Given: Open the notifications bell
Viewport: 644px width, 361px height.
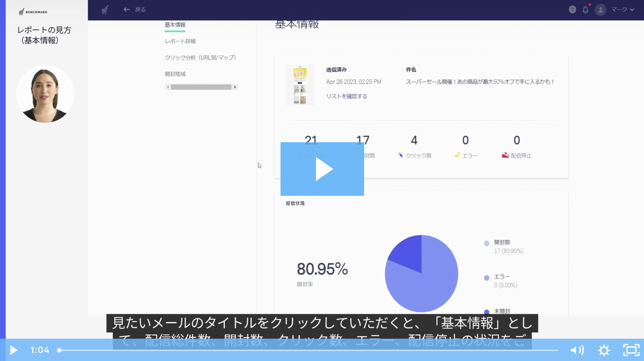Looking at the screenshot, I should point(585,10).
